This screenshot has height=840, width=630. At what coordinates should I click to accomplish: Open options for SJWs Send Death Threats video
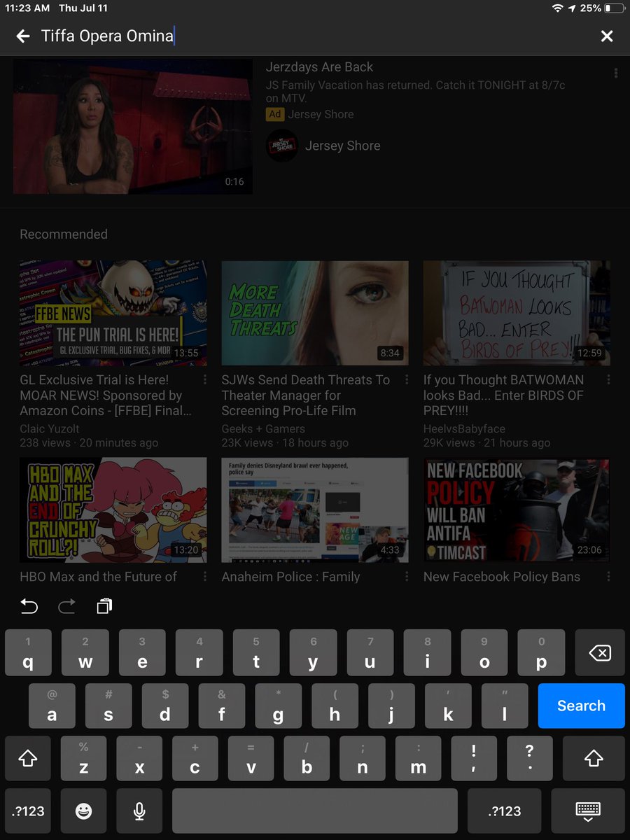[407, 380]
